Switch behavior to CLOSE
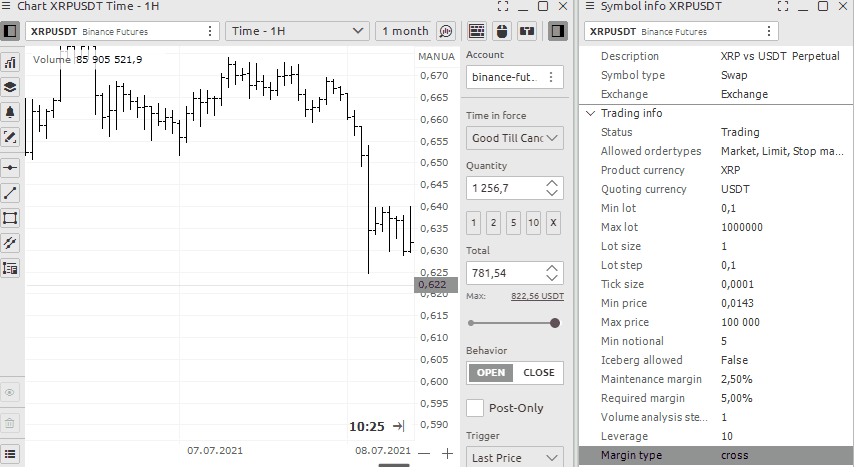This screenshot has height=467, width=854. (538, 373)
